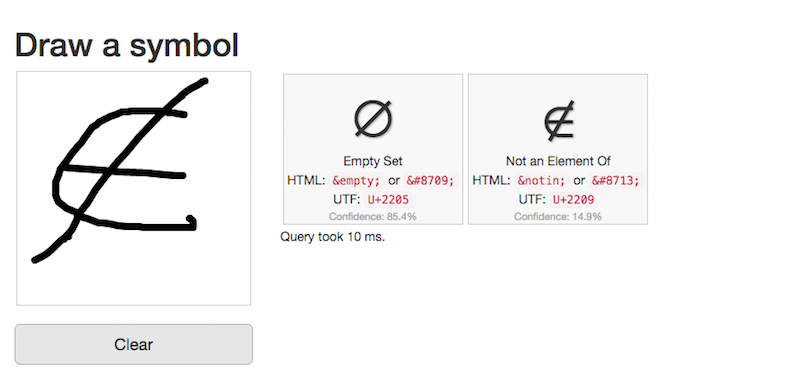This screenshot has height=383, width=800.
Task: Click the Empty Set result label
Action: (373, 161)
